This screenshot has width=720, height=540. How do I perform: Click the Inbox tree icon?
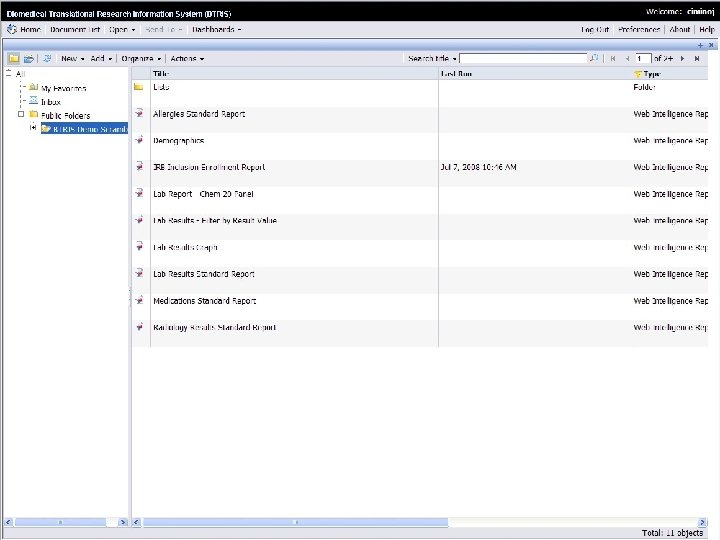coord(34,101)
